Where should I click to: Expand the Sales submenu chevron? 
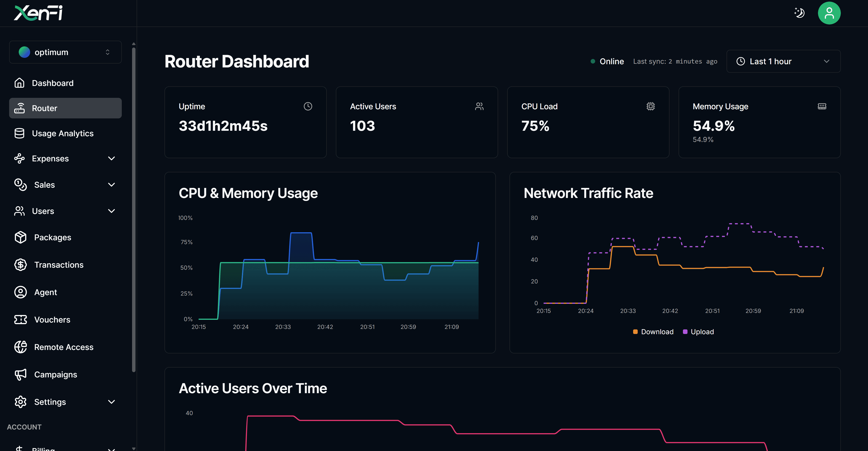111,185
